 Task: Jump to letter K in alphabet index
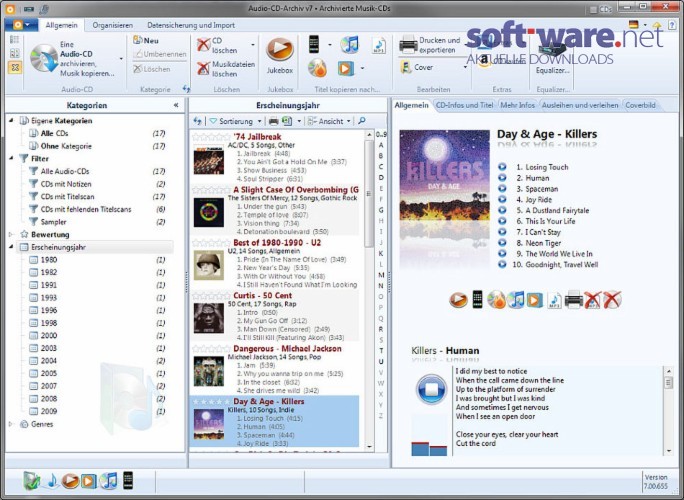point(381,253)
